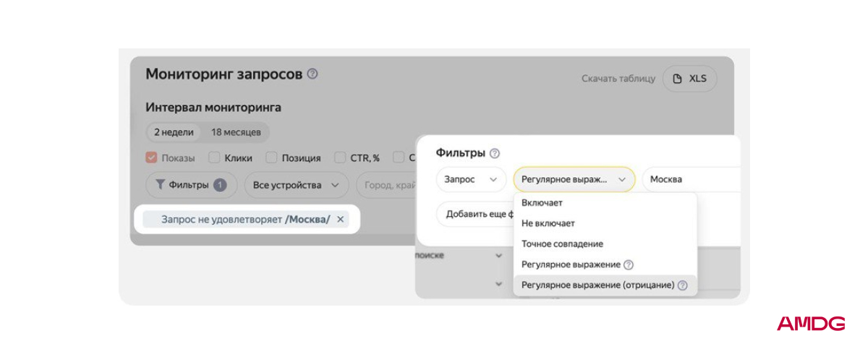This screenshot has height=354, width=868.
Task: Enable the Позиция checkbox
Action: [x=271, y=157]
